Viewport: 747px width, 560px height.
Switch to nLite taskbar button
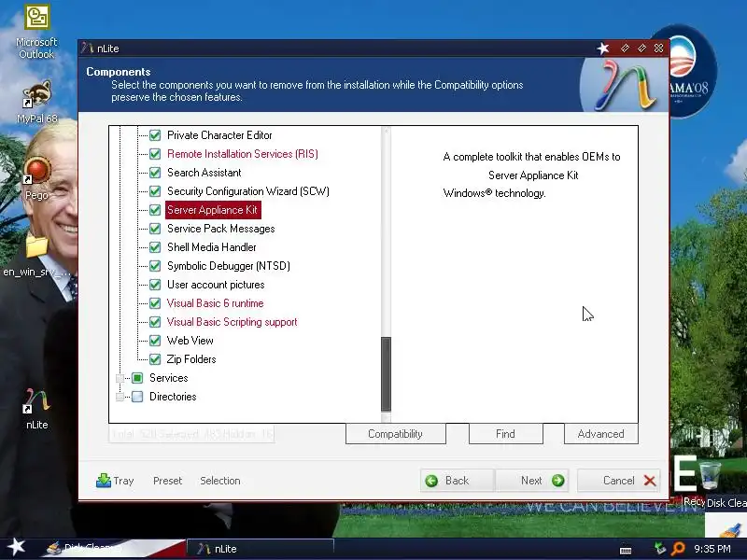tap(261, 549)
